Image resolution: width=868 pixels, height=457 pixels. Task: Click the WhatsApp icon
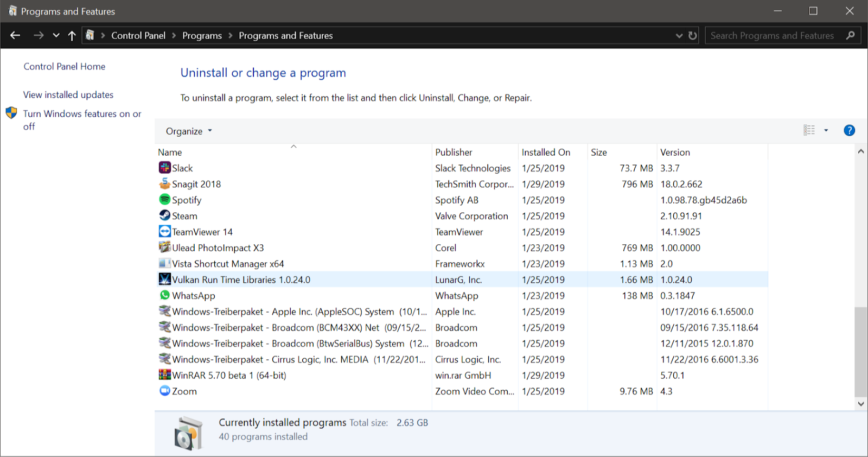(x=165, y=295)
